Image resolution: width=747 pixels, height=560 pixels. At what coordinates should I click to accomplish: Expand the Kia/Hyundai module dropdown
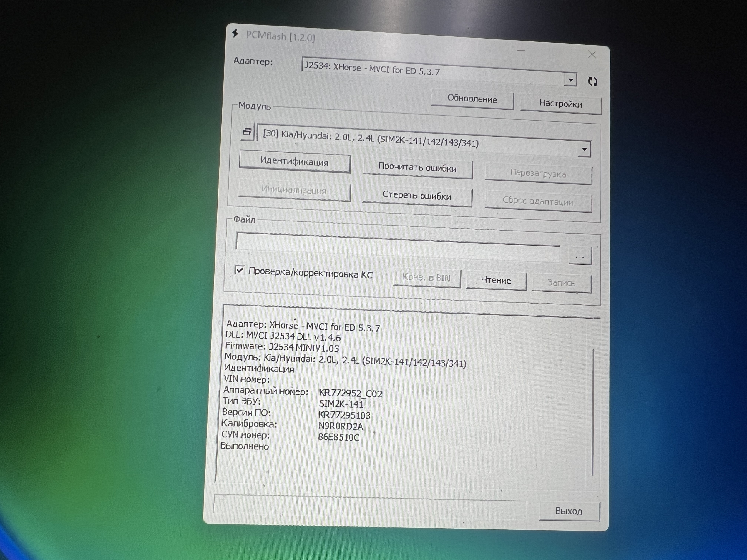584,149
